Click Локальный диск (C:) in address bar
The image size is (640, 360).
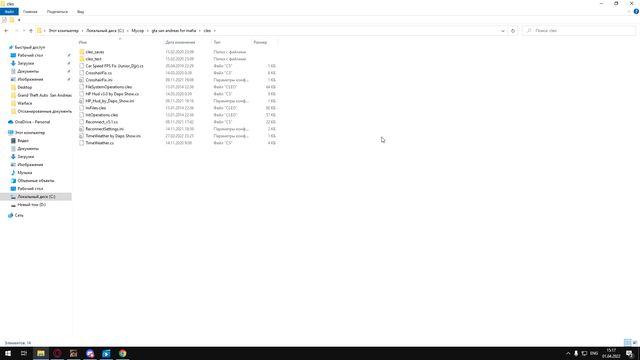pyautogui.click(x=105, y=31)
